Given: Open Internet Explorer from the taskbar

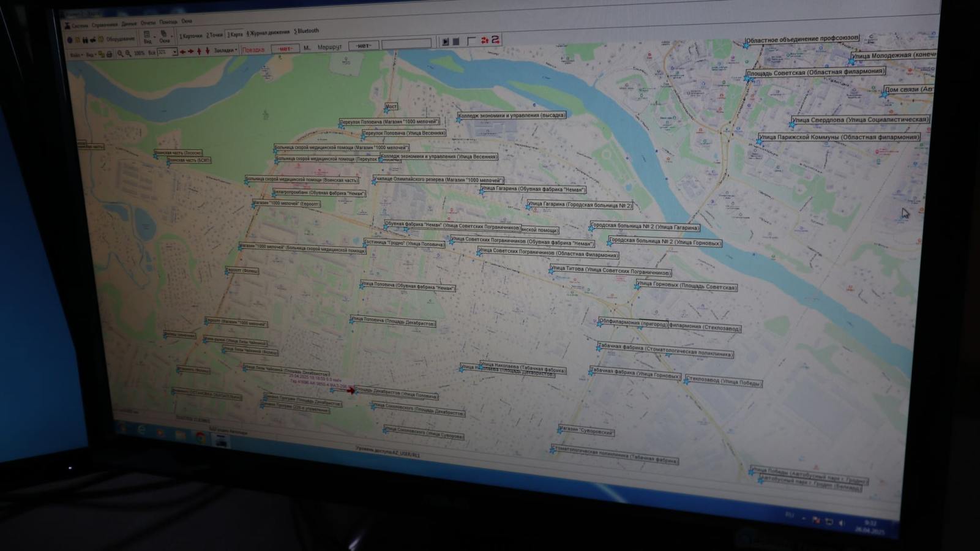Looking at the screenshot, I should click(x=141, y=430).
